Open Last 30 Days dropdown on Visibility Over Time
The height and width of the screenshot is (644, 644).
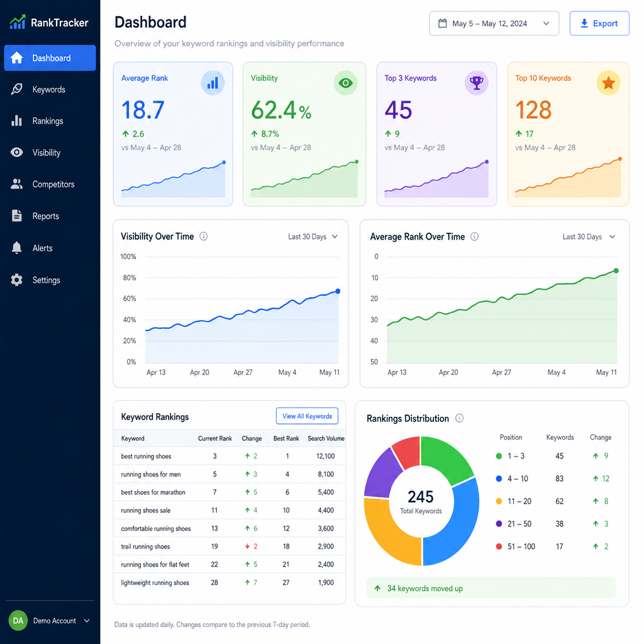pyautogui.click(x=313, y=236)
